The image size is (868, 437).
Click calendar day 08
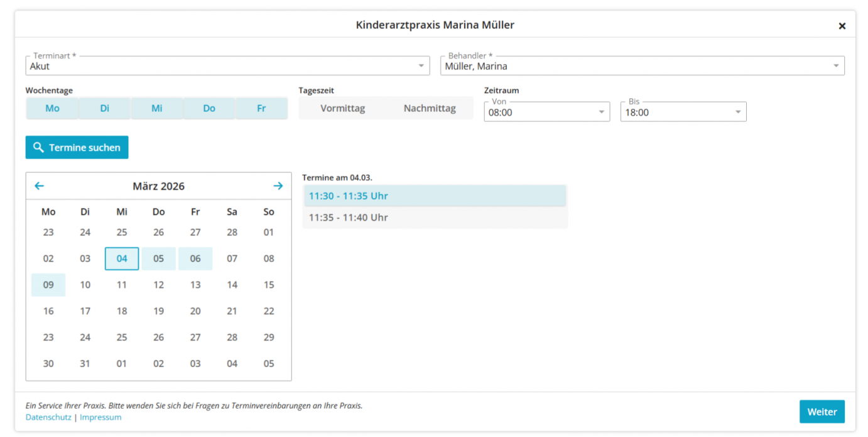(269, 258)
